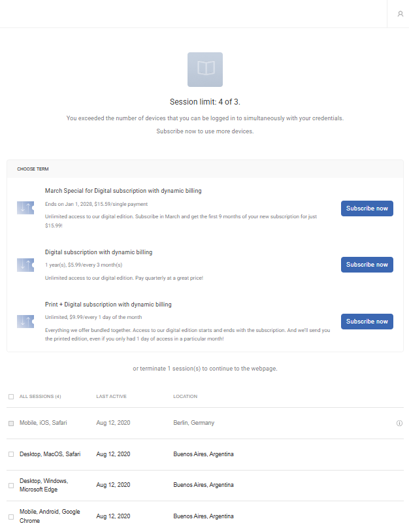Select all sessions checkbox
Screen dimensions: 409x532
pyautogui.click(x=11, y=397)
